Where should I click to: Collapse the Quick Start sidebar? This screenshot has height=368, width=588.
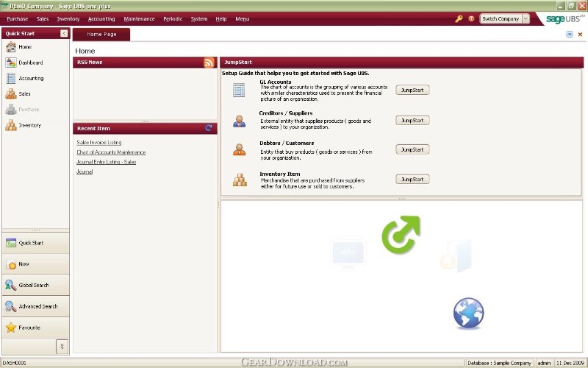click(x=64, y=33)
